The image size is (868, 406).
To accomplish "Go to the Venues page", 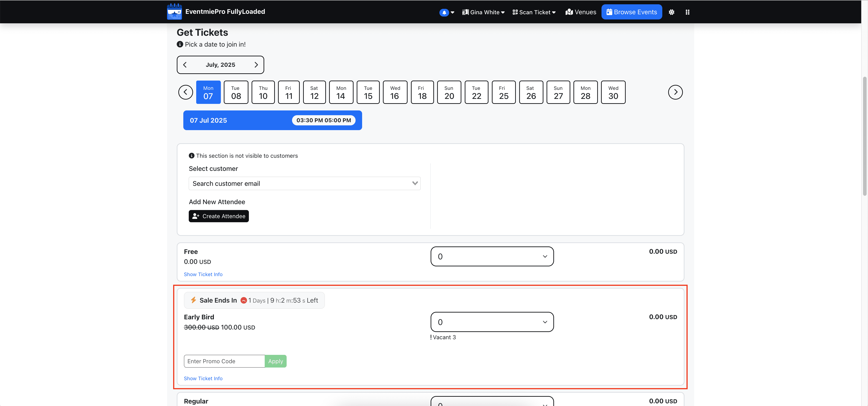I will (581, 12).
